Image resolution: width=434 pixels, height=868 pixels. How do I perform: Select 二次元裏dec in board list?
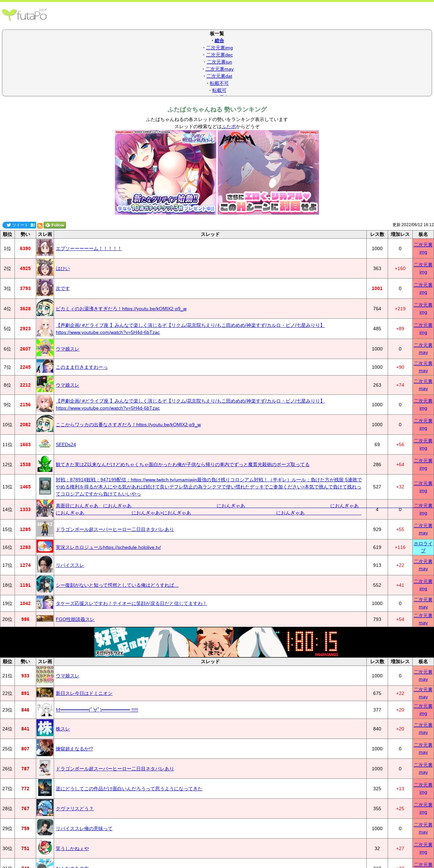tap(219, 55)
